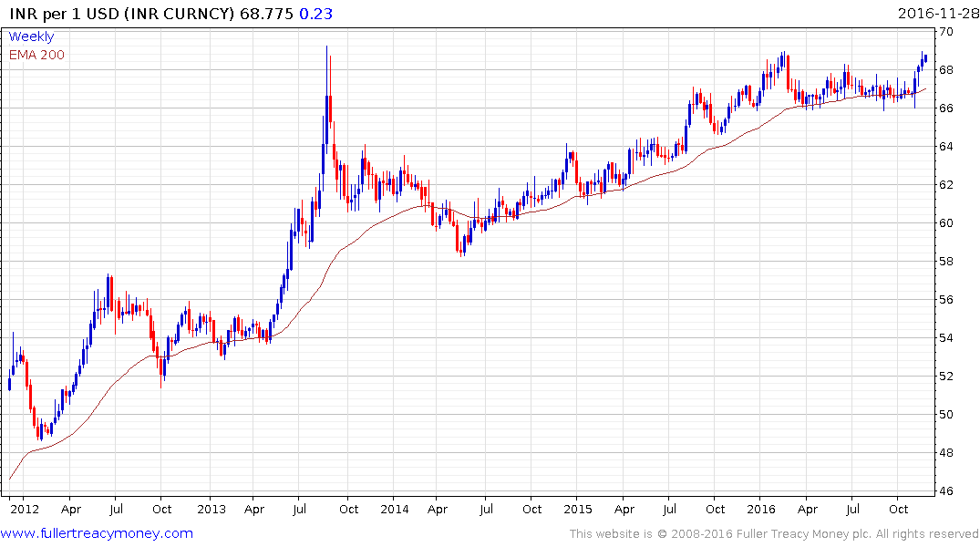
Task: Click the 'Apr' label following 2012
Action: [70, 510]
